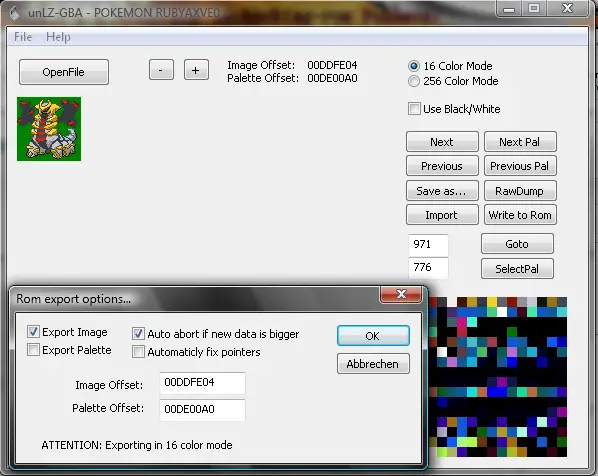Click the Previous Pal button
Viewport: 598px width, 476px height.
click(x=520, y=166)
